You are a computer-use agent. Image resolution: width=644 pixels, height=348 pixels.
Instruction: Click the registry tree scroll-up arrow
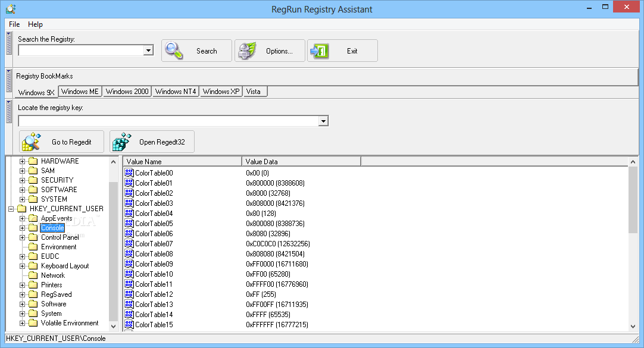[113, 162]
